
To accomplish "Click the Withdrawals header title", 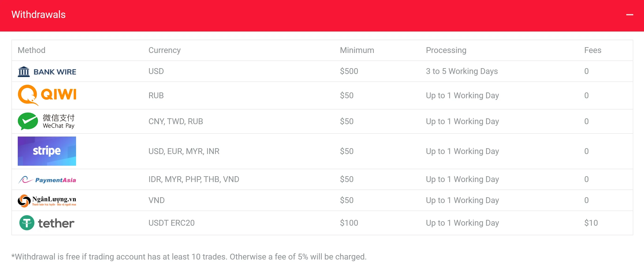I will click(x=38, y=14).
